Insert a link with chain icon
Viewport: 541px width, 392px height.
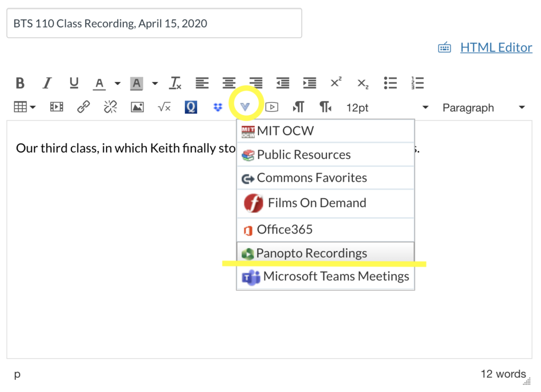tap(83, 107)
